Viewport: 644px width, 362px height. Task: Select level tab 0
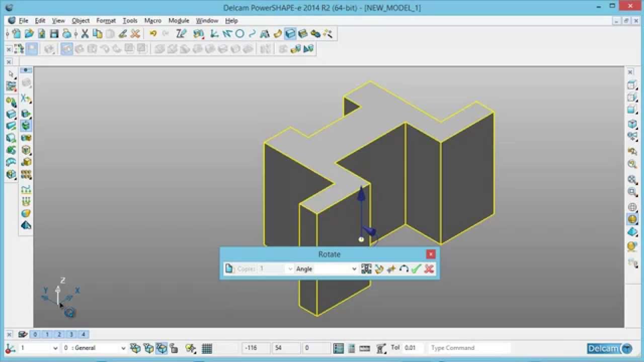pos(35,334)
